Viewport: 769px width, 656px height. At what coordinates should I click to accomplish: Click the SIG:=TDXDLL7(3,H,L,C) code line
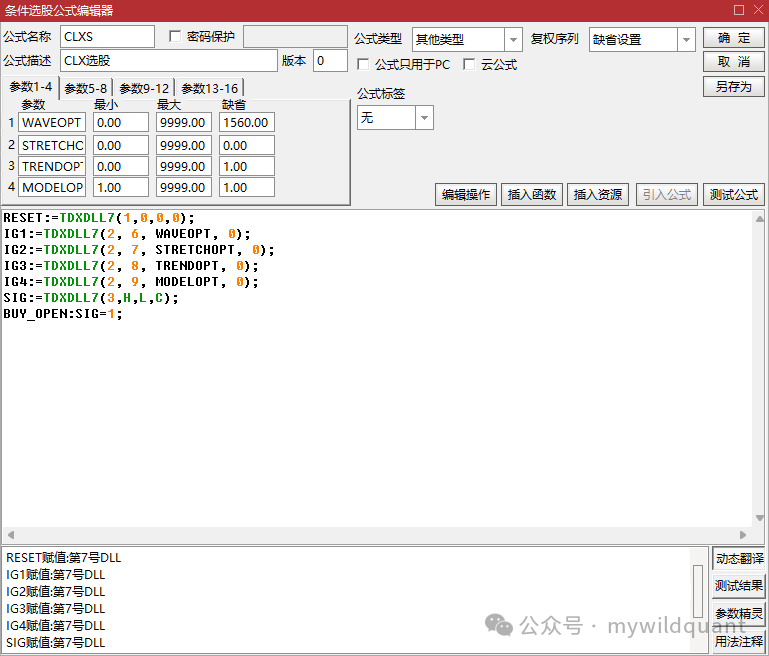point(91,298)
